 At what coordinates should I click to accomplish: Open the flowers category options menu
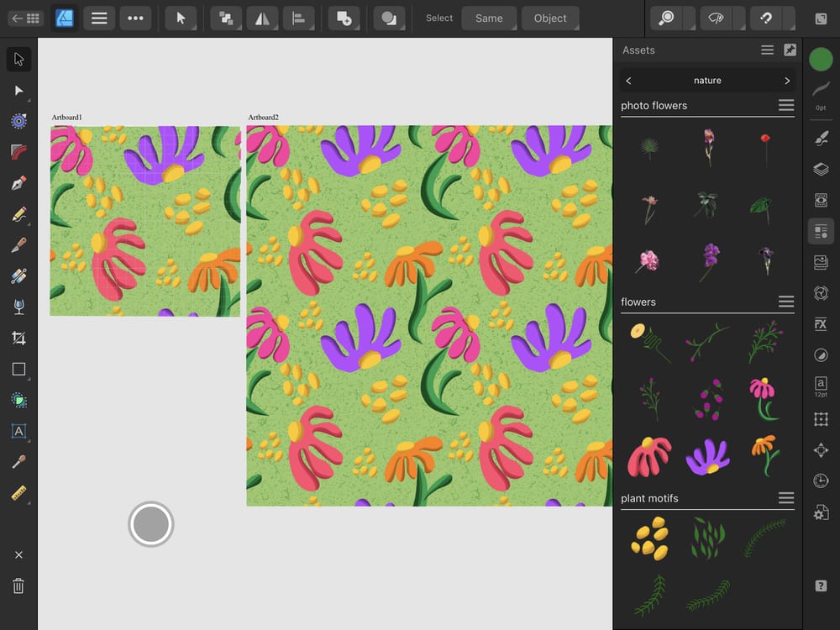[x=786, y=302]
